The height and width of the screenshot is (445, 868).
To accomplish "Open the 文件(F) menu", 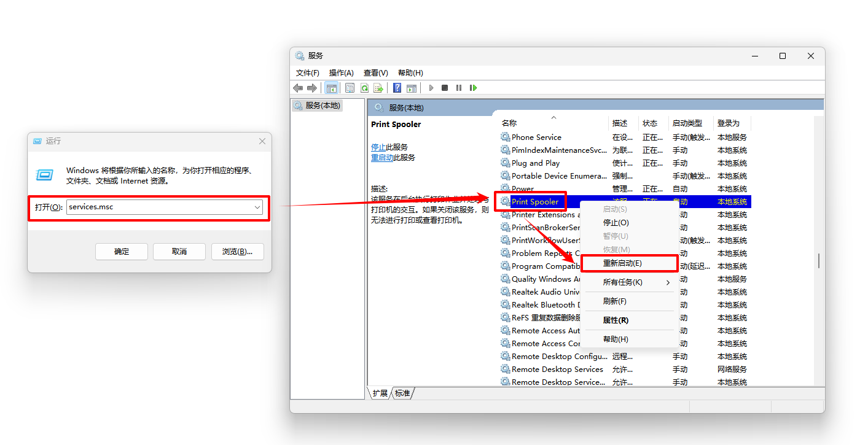I will (308, 72).
